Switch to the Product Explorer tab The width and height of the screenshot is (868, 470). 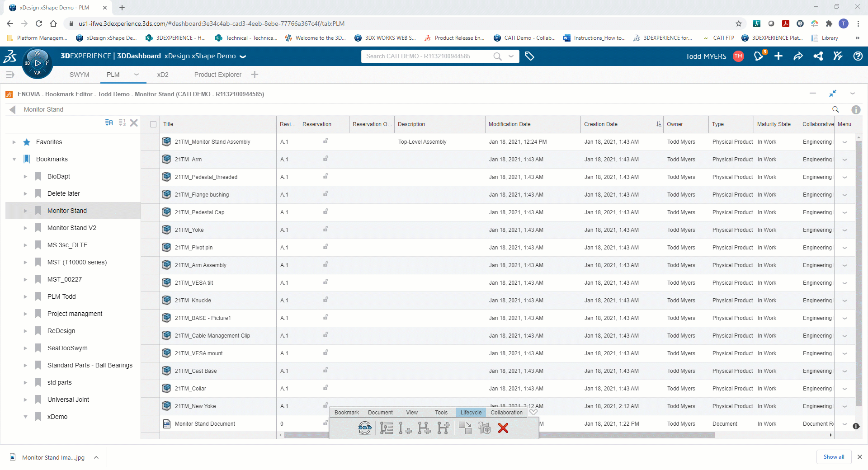point(218,75)
